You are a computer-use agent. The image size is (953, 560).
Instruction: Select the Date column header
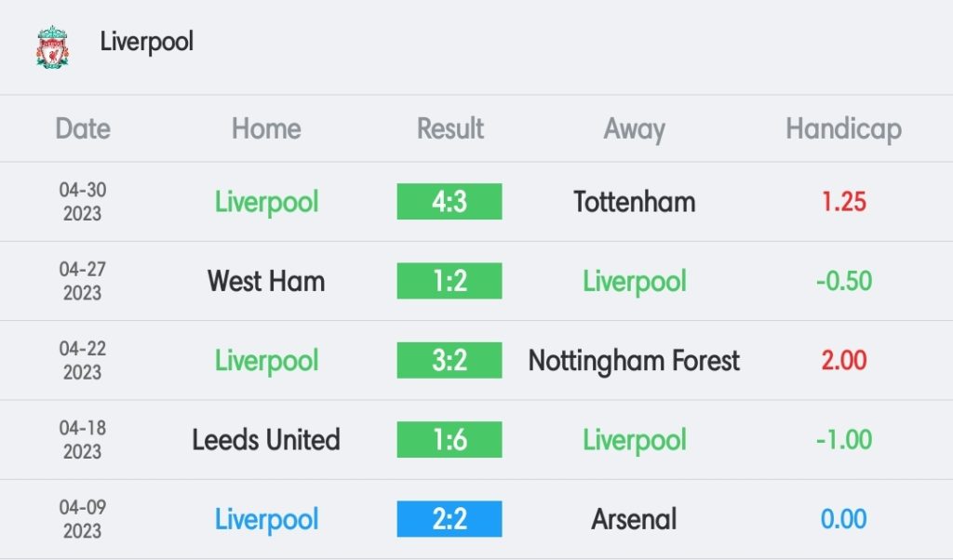click(83, 128)
